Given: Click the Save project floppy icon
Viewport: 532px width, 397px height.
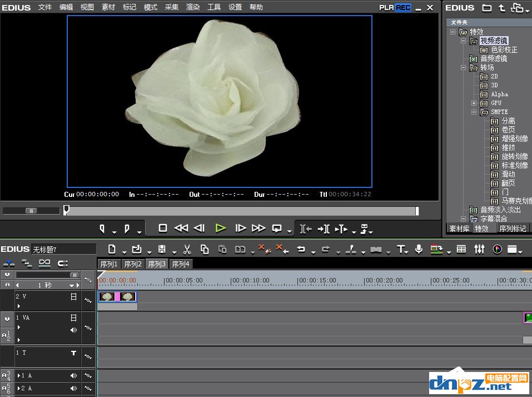Looking at the screenshot, I should pos(162,250).
